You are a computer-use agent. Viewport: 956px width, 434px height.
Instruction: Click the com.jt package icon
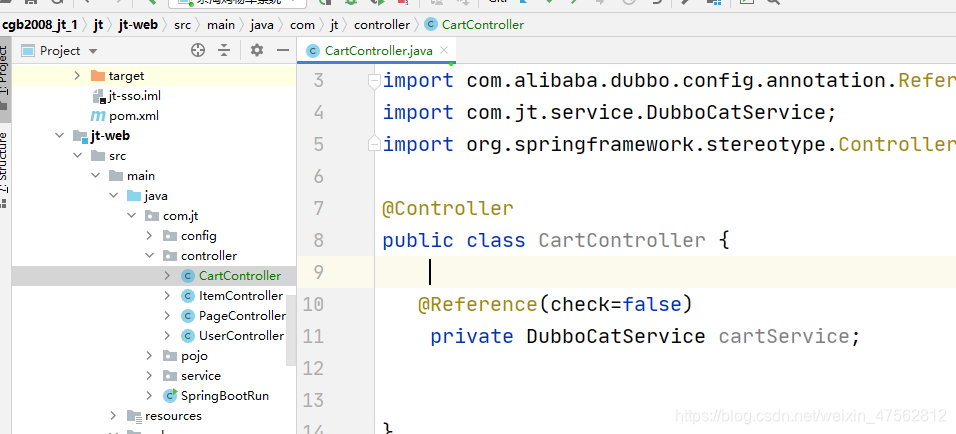[x=152, y=216]
